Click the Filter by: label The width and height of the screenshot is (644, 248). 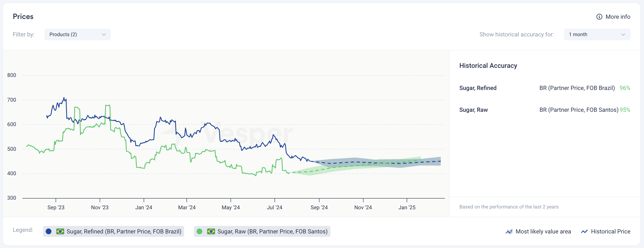point(24,35)
